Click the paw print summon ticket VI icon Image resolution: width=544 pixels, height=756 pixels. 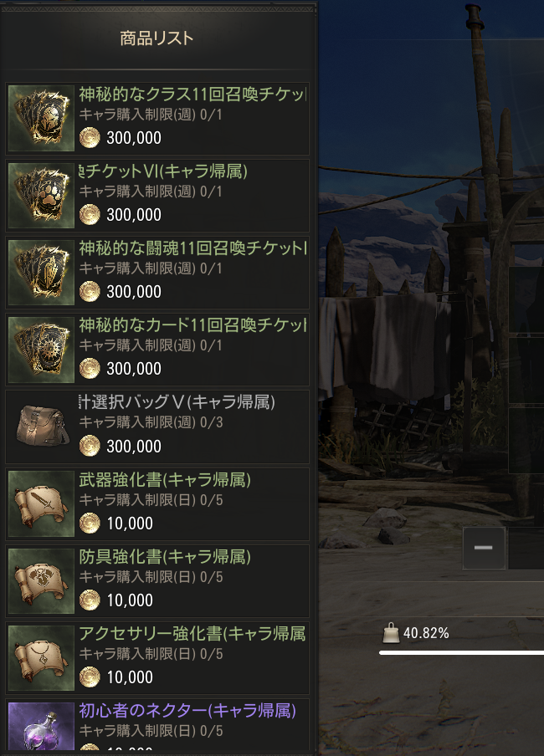click(x=42, y=195)
